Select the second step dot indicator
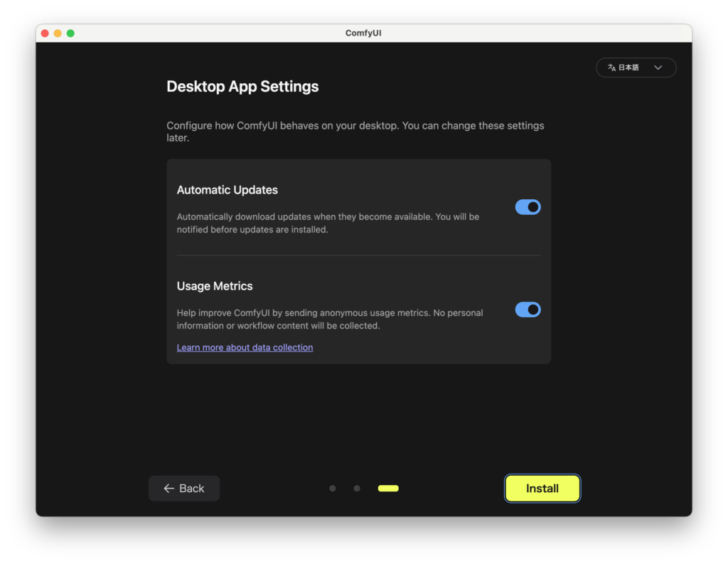This screenshot has height=564, width=728. click(357, 489)
